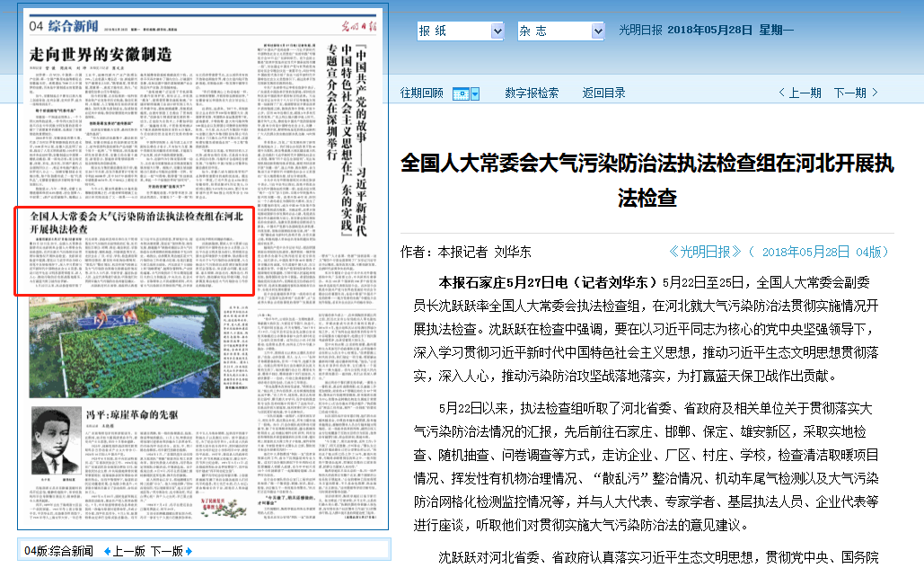Open 数字报检索 search

click(532, 93)
